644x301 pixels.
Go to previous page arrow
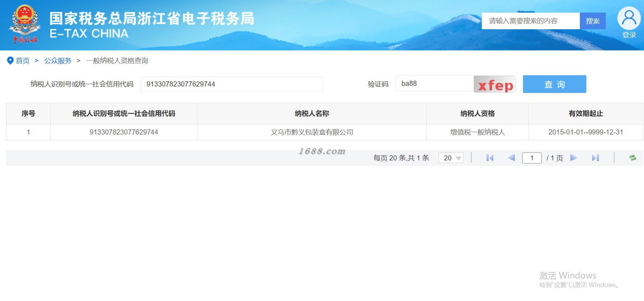pos(511,158)
